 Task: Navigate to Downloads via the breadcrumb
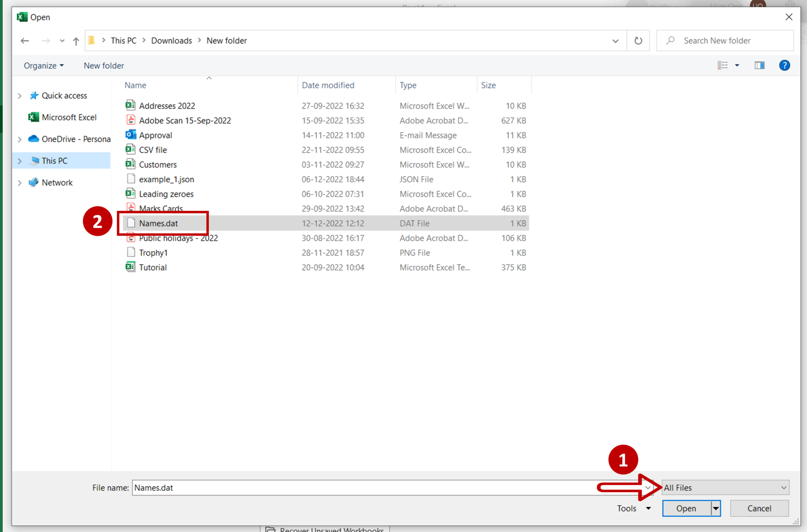pos(171,40)
